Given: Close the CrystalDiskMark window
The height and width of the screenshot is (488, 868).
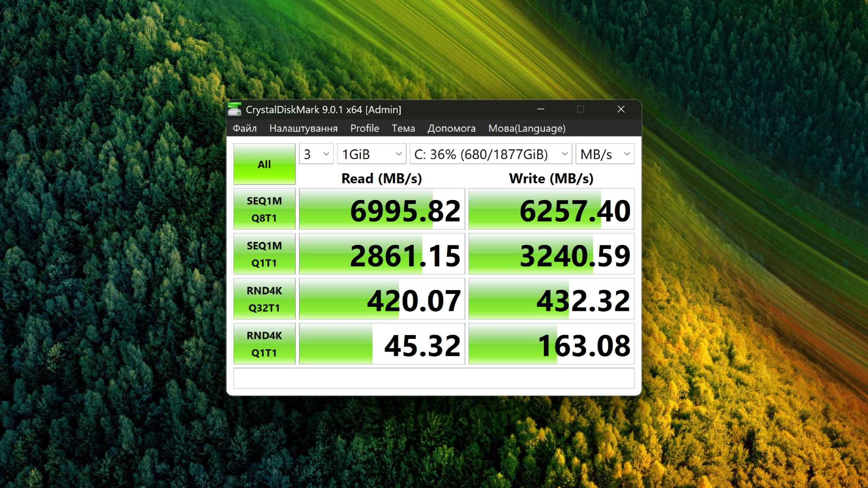Looking at the screenshot, I should [x=621, y=109].
